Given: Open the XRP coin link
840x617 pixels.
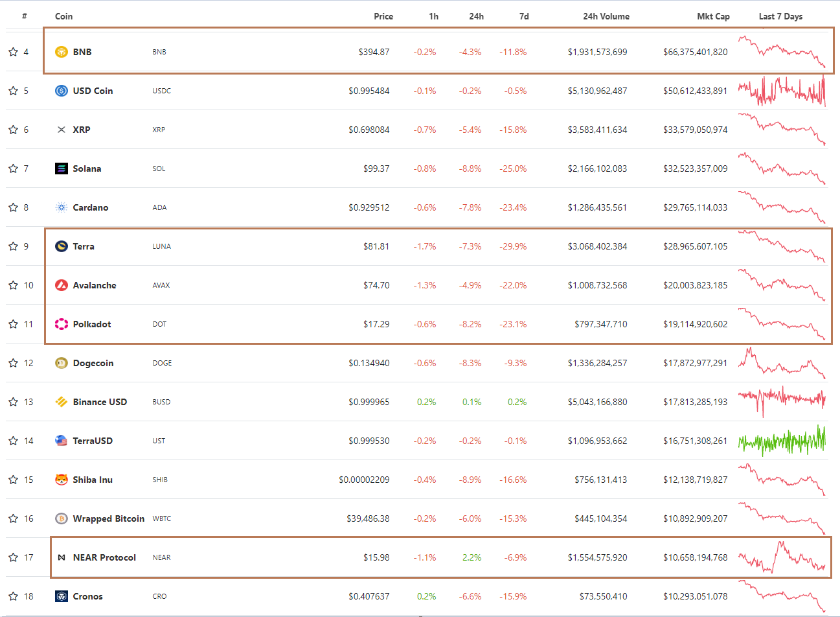Looking at the screenshot, I should [82, 130].
